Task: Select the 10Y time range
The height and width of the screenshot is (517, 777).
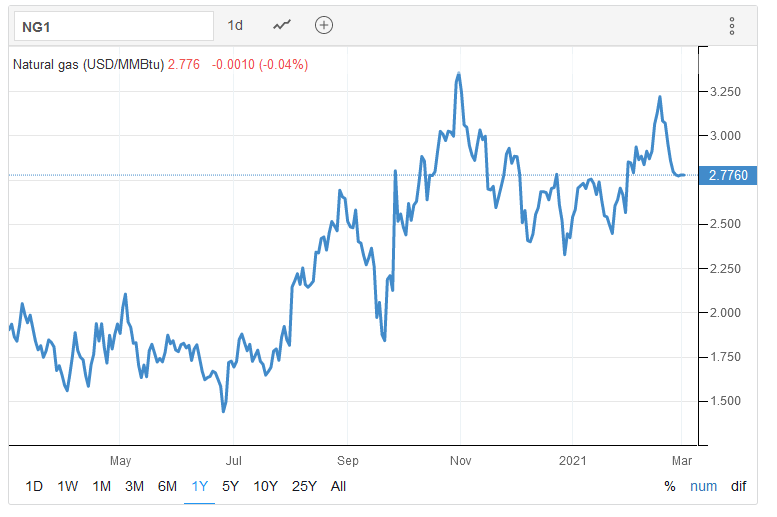Action: tap(266, 486)
